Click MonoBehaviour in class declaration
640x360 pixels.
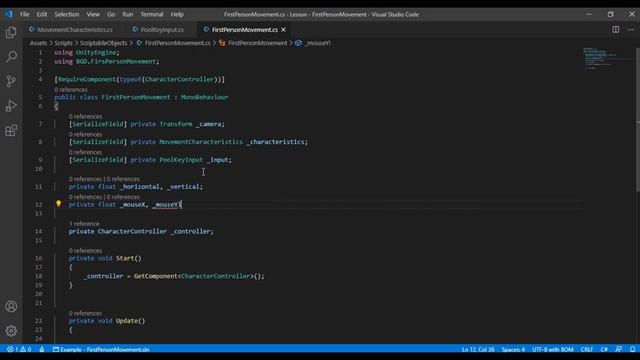pyautogui.click(x=204, y=97)
